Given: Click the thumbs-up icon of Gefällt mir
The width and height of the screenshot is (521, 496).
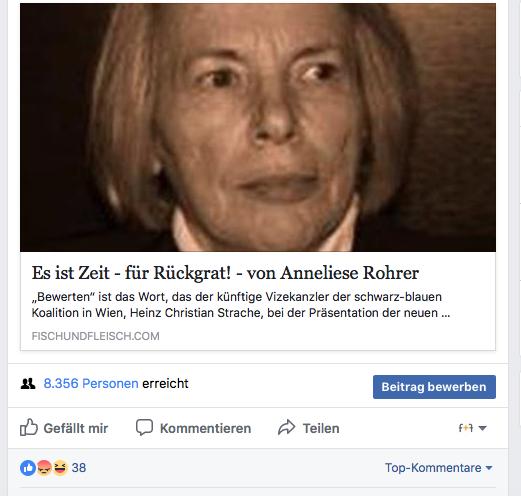Looking at the screenshot, I should 28,427.
